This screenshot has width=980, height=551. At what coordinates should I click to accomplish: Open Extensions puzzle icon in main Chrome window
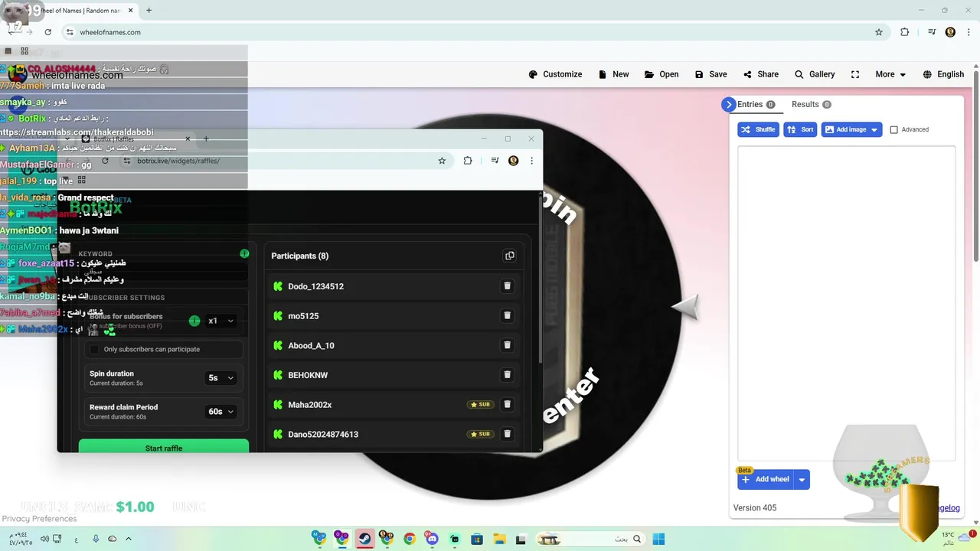[x=905, y=32]
